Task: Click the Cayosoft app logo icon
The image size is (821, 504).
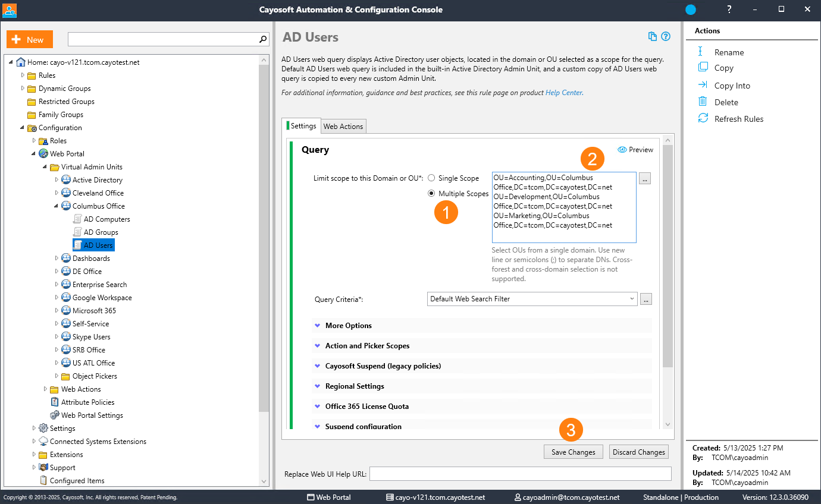Action: (x=10, y=10)
